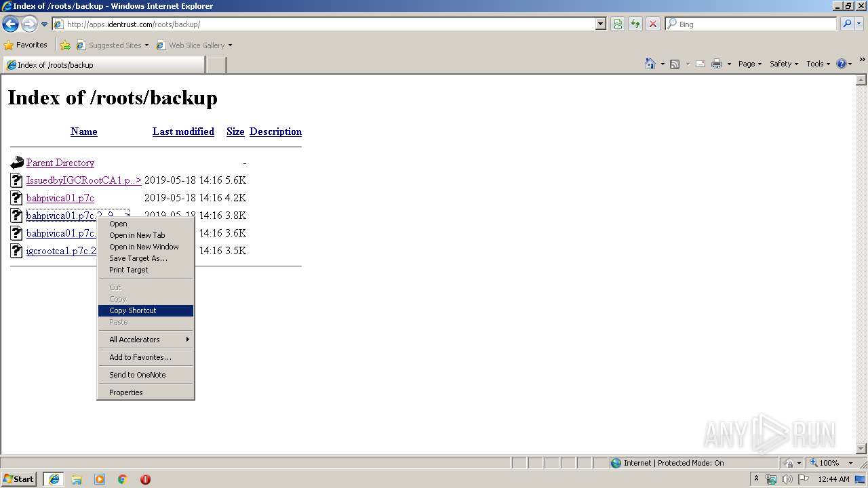Screen dimensions: 868x488
Task: Show hidden tray icons arrow
Action: pos(756,479)
